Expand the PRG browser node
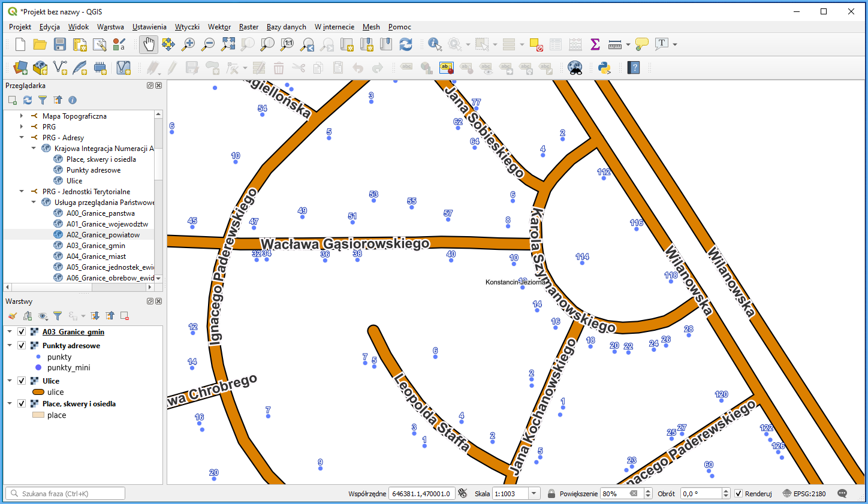This screenshot has width=868, height=504. (22, 127)
